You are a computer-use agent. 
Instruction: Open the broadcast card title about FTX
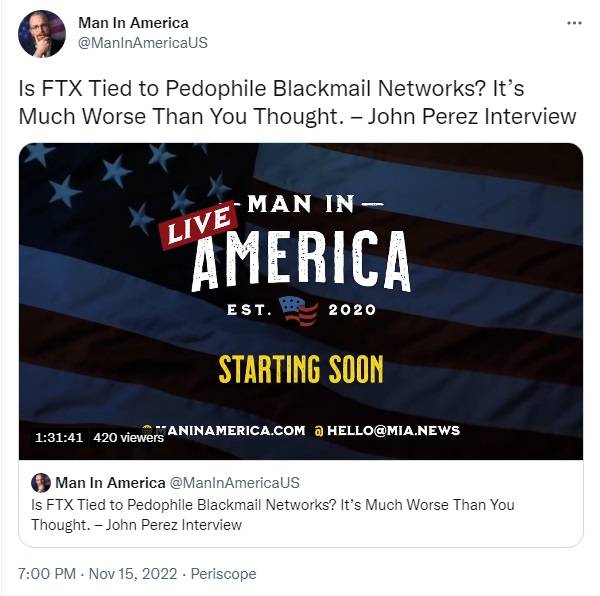[x=272, y=515]
